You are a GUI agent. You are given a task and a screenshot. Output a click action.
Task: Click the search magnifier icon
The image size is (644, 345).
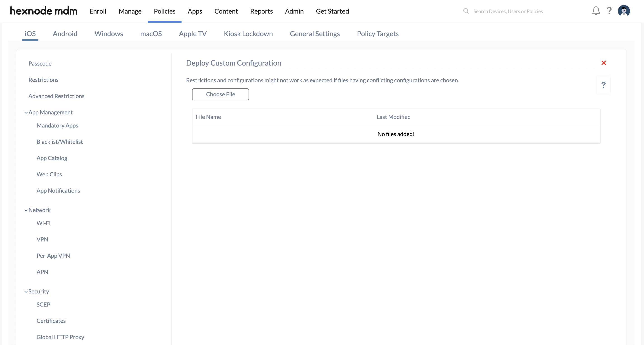pyautogui.click(x=466, y=11)
